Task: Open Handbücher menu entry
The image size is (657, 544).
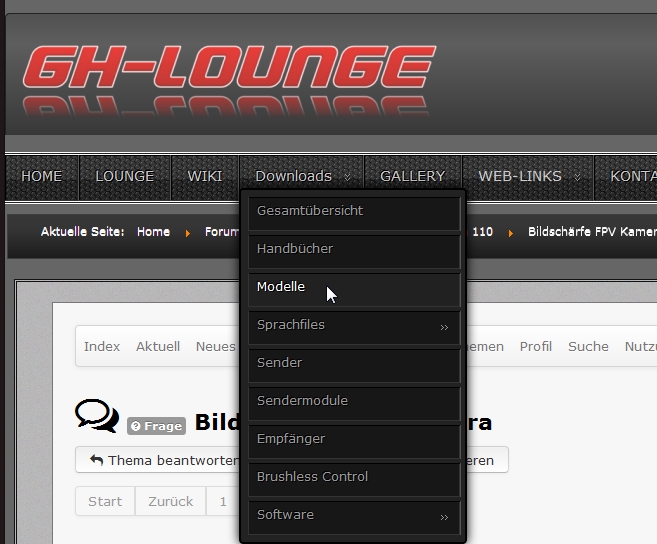Action: tap(295, 249)
